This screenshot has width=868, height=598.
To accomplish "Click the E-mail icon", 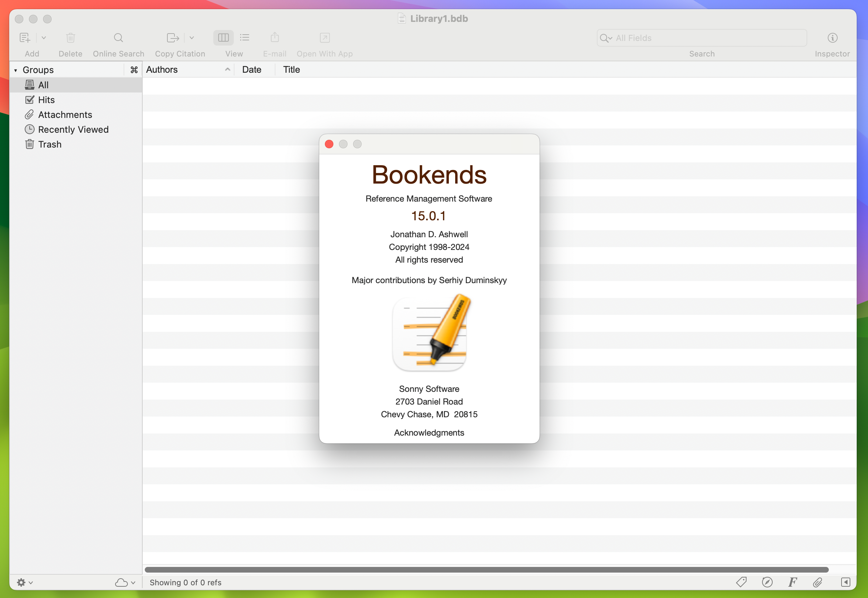I will (274, 37).
